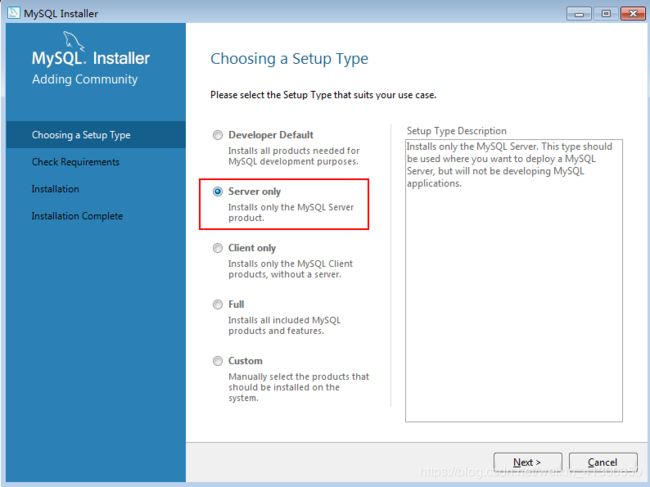Minimize the MySQL Installer window
Image resolution: width=650 pixels, height=487 pixels.
[579, 14]
